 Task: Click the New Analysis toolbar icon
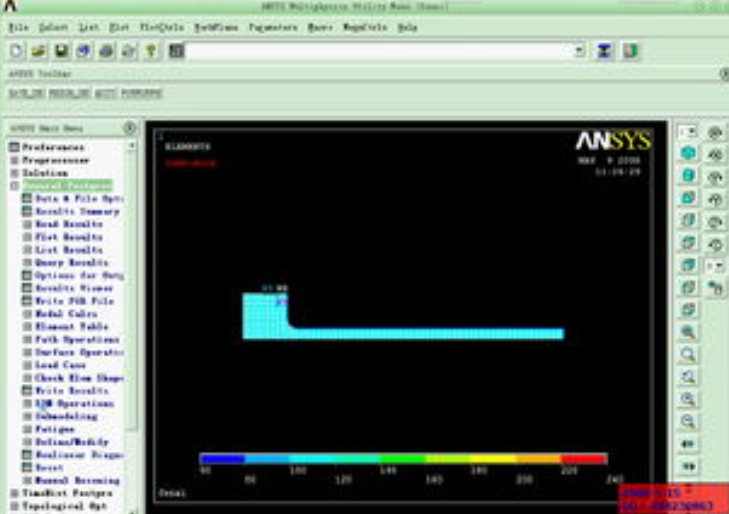click(x=16, y=51)
